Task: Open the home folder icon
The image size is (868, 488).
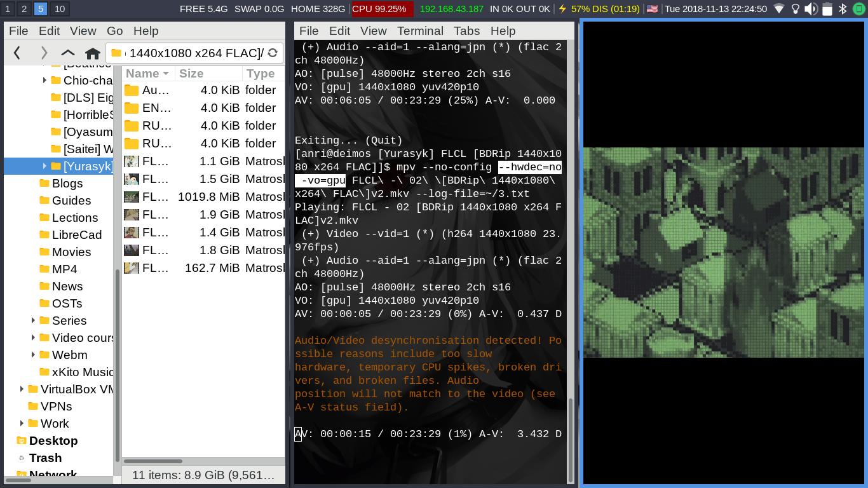Action: pyautogui.click(x=93, y=53)
